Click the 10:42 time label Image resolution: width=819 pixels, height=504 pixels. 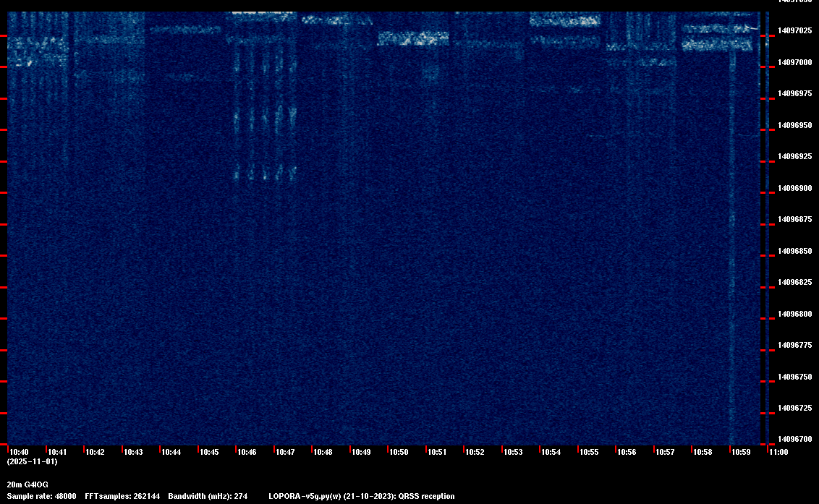coord(95,452)
